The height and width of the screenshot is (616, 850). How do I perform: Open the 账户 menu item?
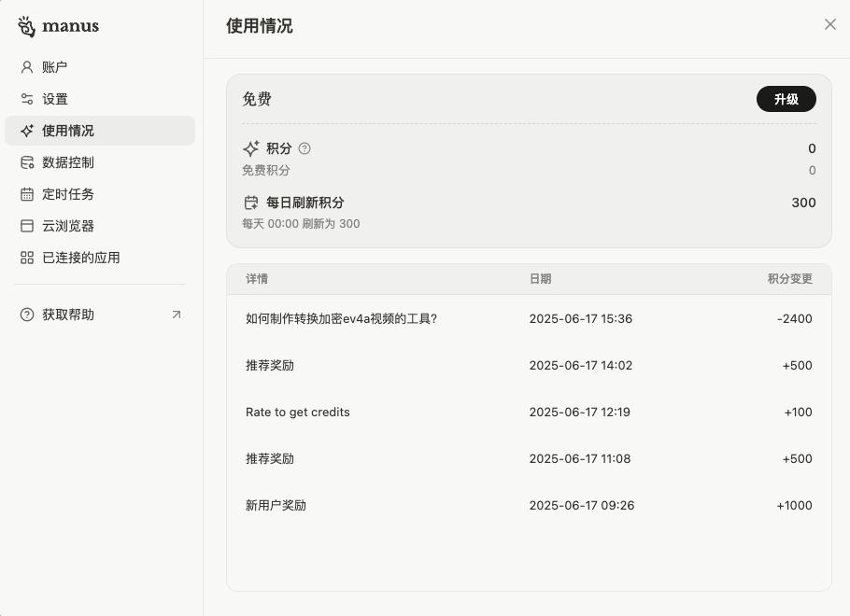click(100, 67)
